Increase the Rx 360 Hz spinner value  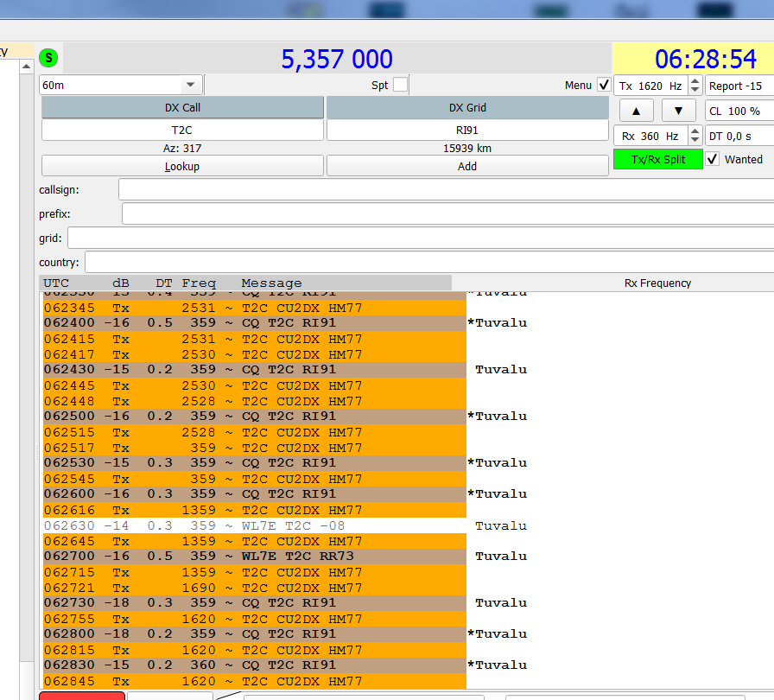[695, 132]
